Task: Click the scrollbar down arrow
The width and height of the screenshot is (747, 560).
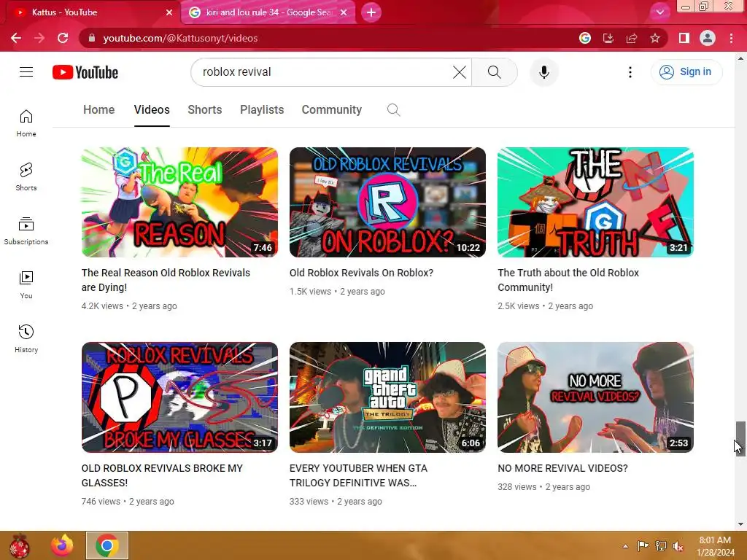Action: click(740, 524)
